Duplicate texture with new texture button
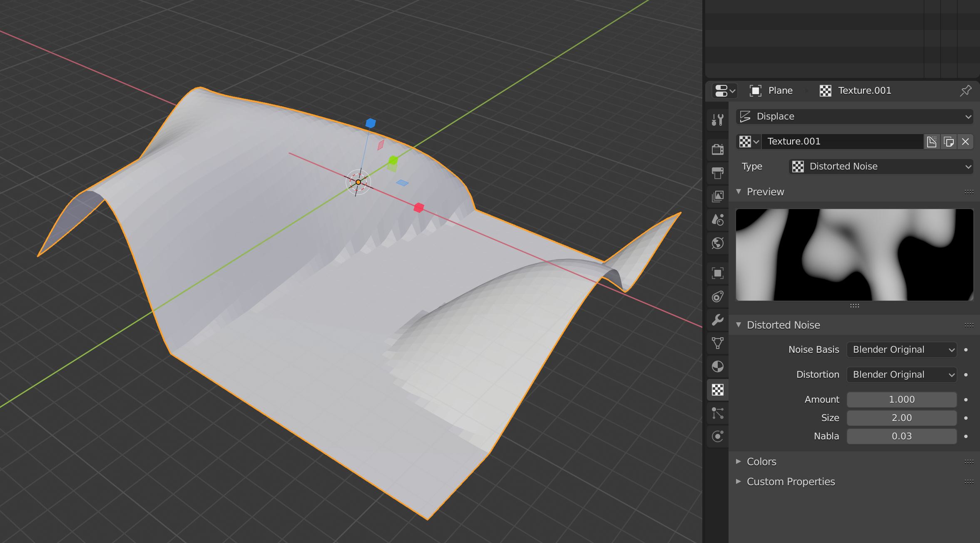Viewport: 980px width, 543px height. (949, 142)
